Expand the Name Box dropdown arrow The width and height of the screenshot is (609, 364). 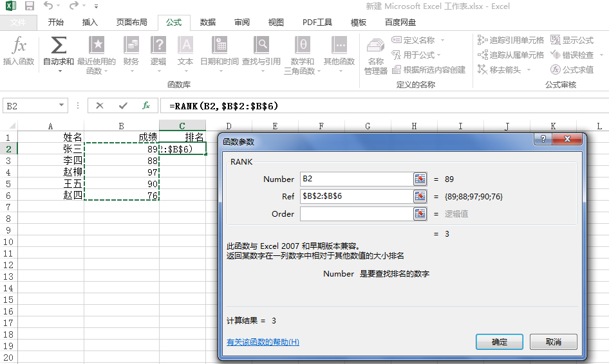[x=61, y=105]
